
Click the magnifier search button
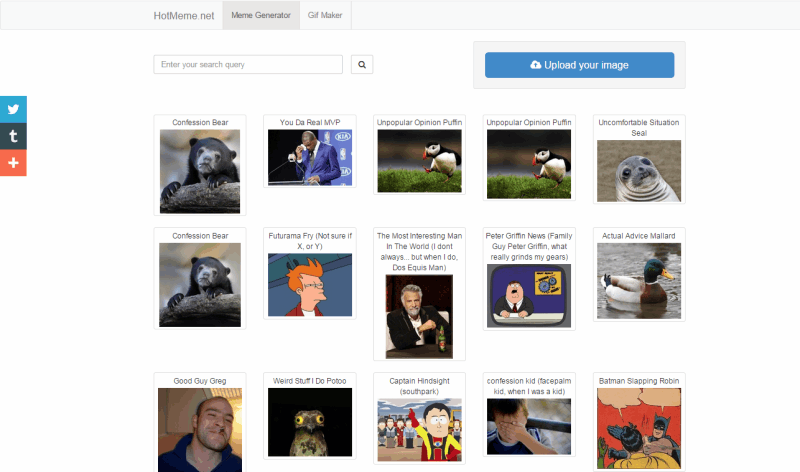(x=362, y=64)
